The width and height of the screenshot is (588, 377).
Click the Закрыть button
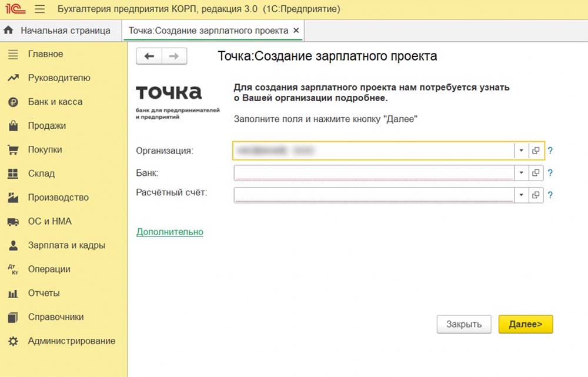pyautogui.click(x=463, y=324)
